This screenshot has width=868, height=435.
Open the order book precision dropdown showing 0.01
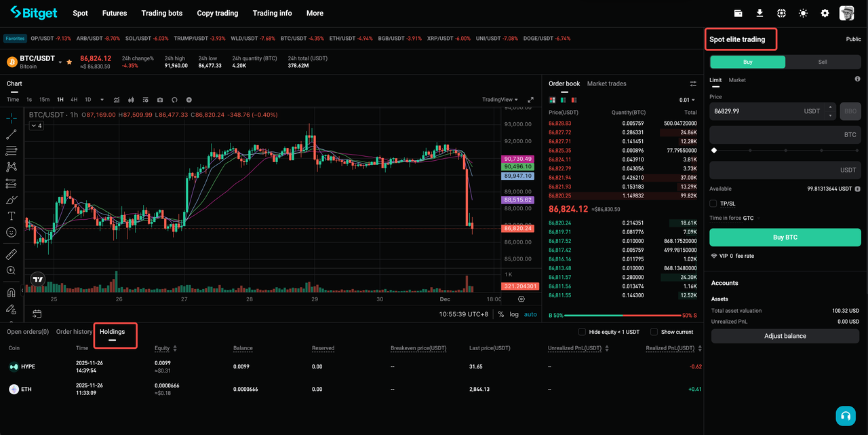[x=687, y=99]
